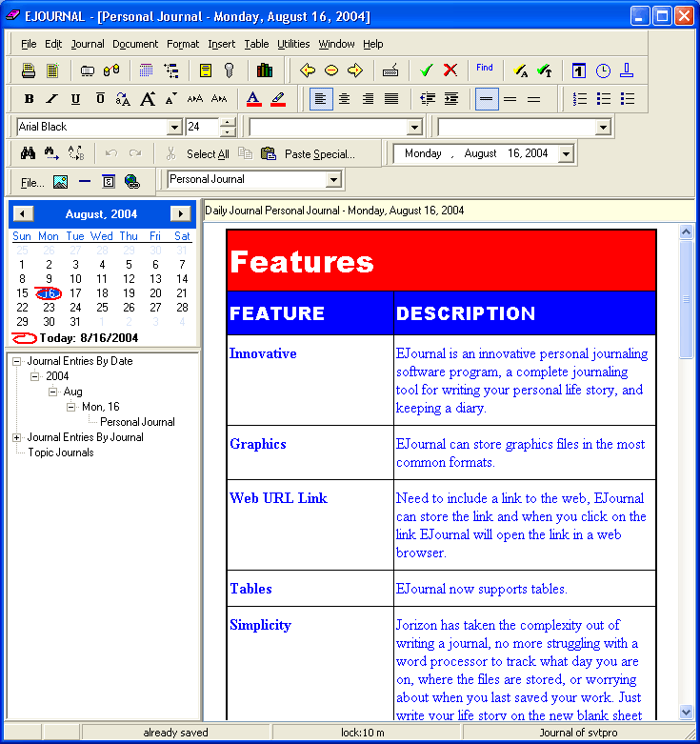Toggle center text alignment
This screenshot has width=700, height=744.
344,99
